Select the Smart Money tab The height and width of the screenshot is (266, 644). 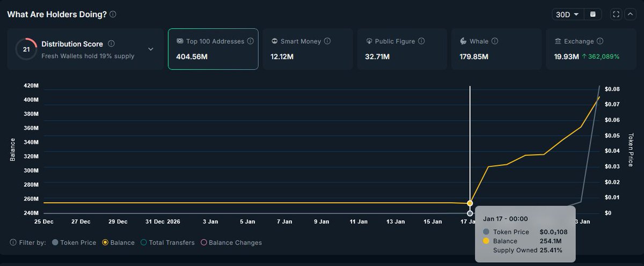click(x=308, y=49)
